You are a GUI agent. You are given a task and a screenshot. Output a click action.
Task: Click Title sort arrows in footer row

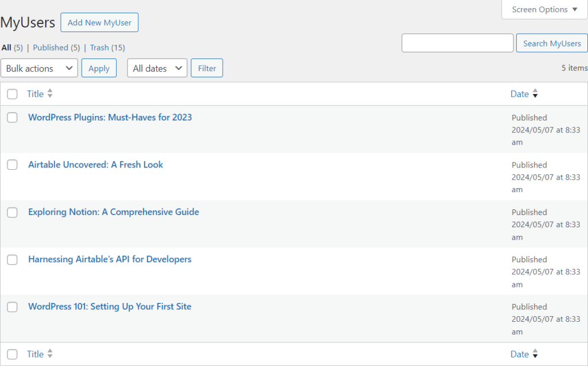[50, 354]
